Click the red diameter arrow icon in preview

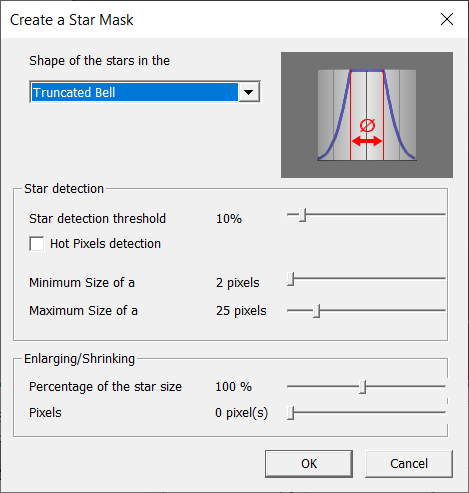tap(367, 141)
